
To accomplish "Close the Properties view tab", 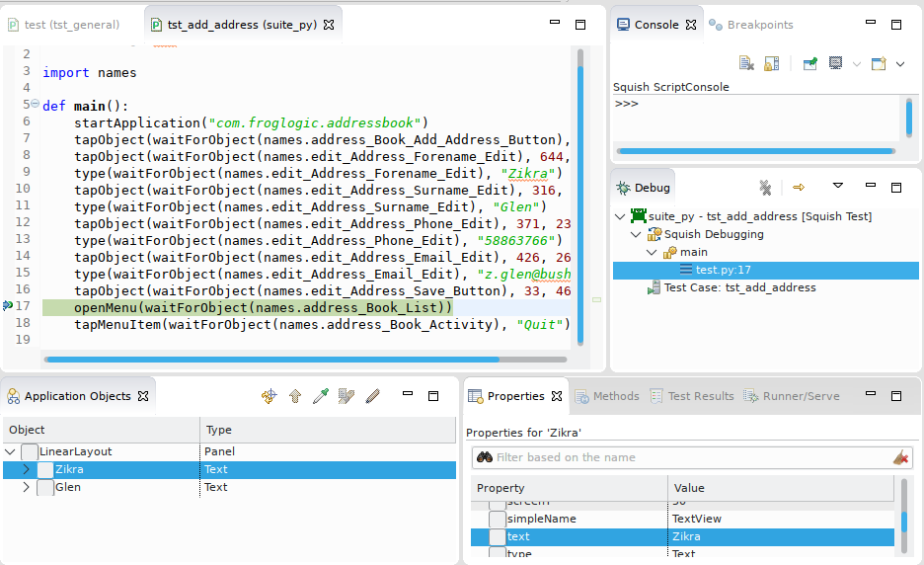I will (557, 396).
